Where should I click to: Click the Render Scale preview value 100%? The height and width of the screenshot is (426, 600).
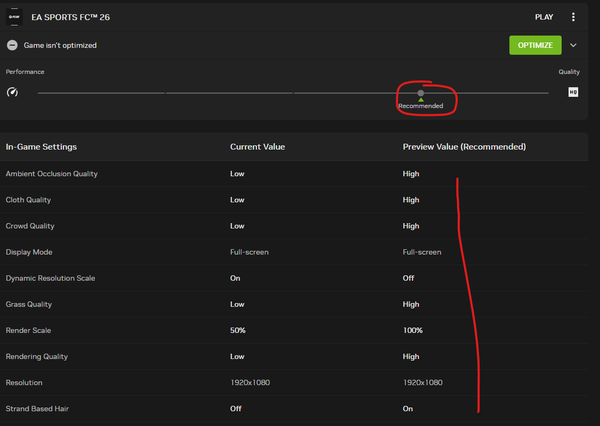click(413, 330)
